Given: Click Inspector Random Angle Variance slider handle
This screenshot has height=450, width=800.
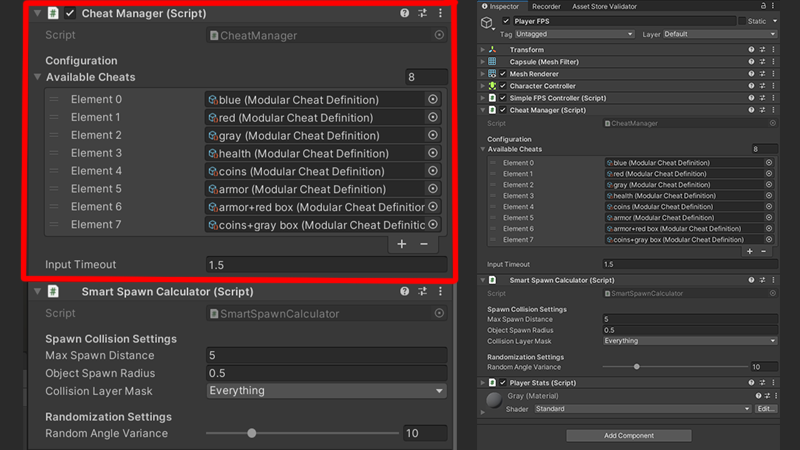Looking at the screenshot, I should [636, 366].
